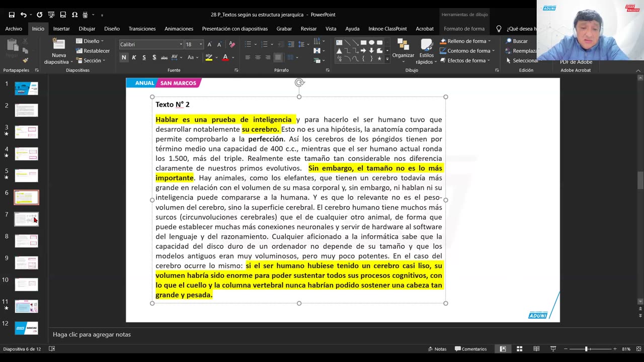Select the oval shape in shapes gallery

click(371, 43)
